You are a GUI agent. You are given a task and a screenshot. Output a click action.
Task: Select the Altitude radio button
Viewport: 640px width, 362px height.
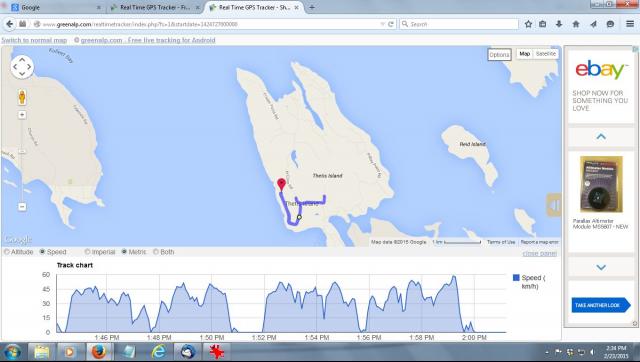coord(7,252)
